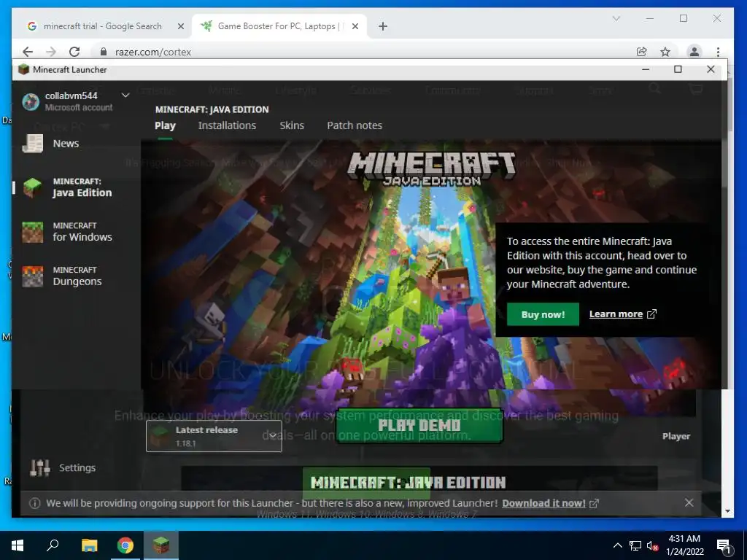Go back in Chrome
The image size is (747, 560).
28,52
